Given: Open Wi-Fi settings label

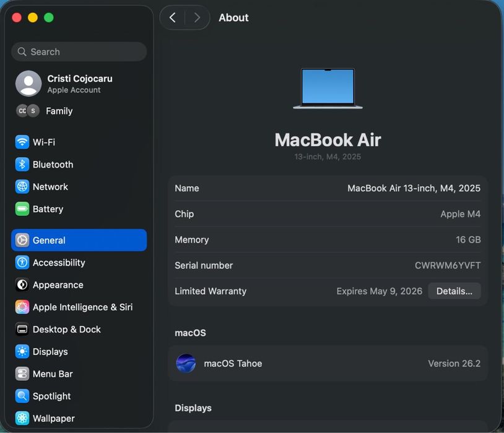Looking at the screenshot, I should coord(44,142).
